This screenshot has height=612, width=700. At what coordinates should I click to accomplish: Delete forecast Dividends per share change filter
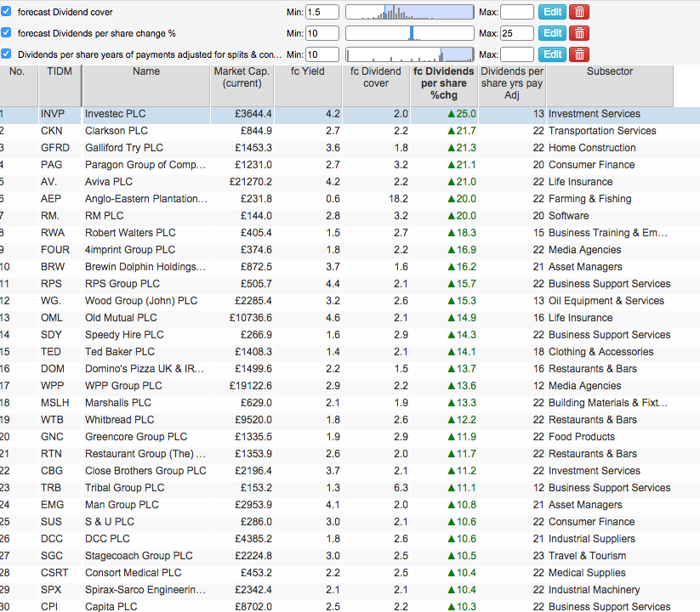[x=579, y=33]
